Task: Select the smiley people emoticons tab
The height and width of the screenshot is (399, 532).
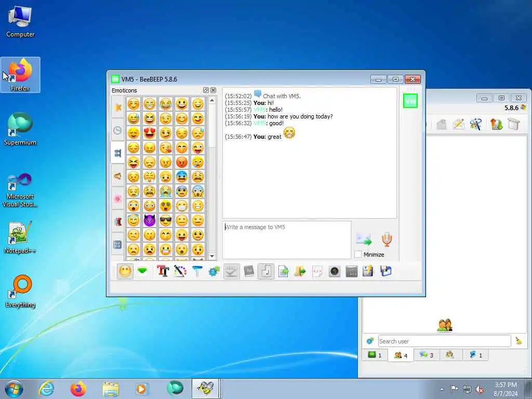Action: tap(118, 153)
